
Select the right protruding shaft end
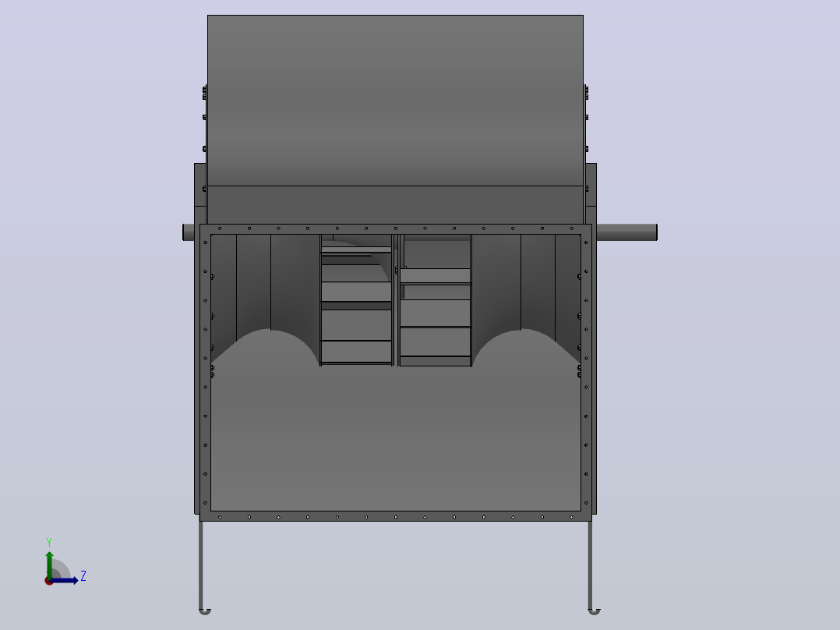pyautogui.click(x=626, y=232)
